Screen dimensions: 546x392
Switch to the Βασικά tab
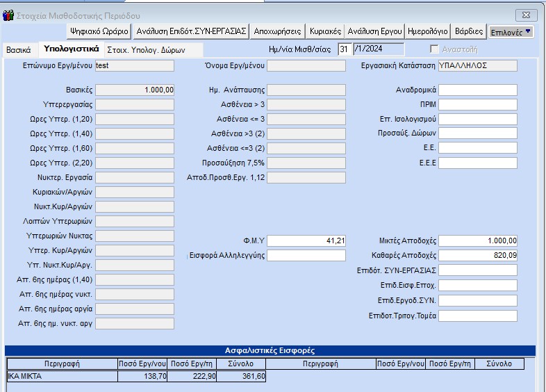click(18, 50)
